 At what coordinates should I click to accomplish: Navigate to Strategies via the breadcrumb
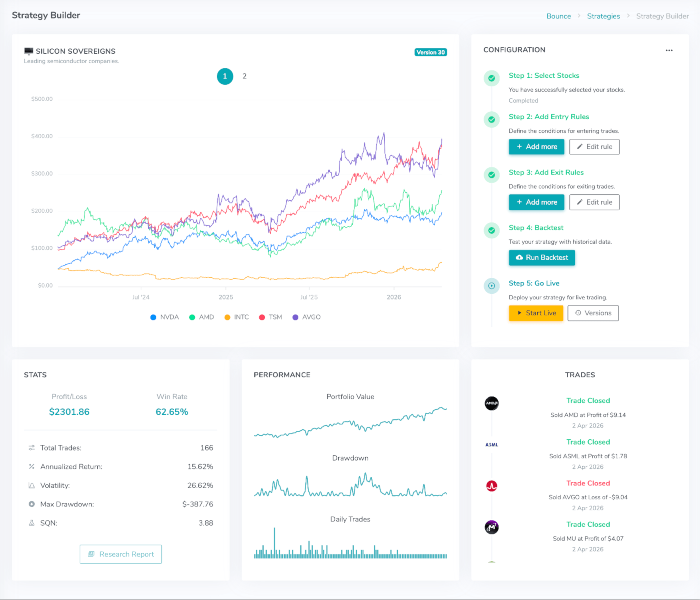[x=603, y=16]
